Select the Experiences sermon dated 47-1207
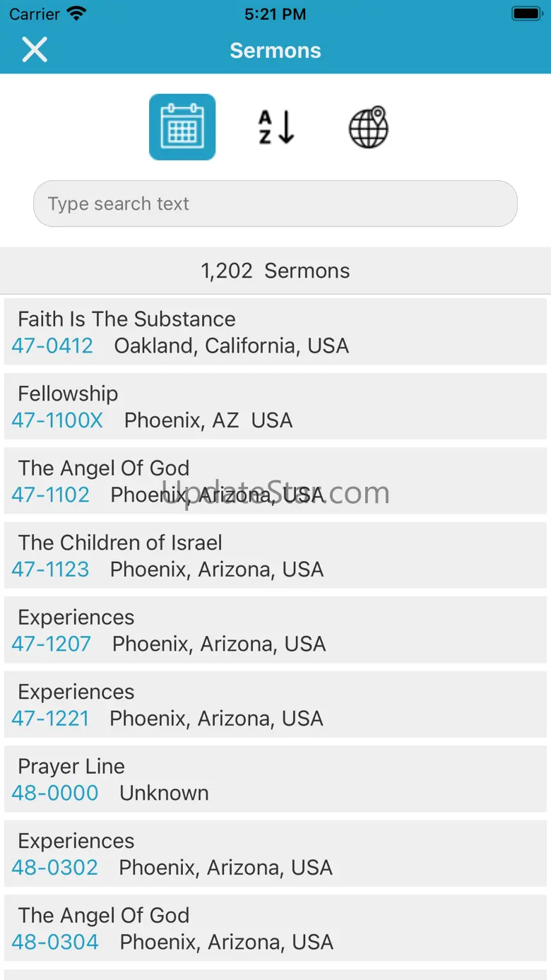The image size is (551, 980). [275, 630]
